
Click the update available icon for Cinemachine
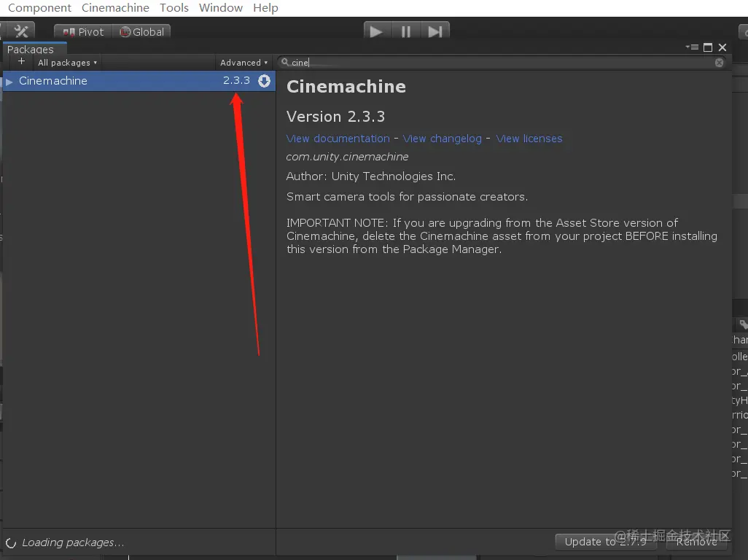tap(264, 81)
